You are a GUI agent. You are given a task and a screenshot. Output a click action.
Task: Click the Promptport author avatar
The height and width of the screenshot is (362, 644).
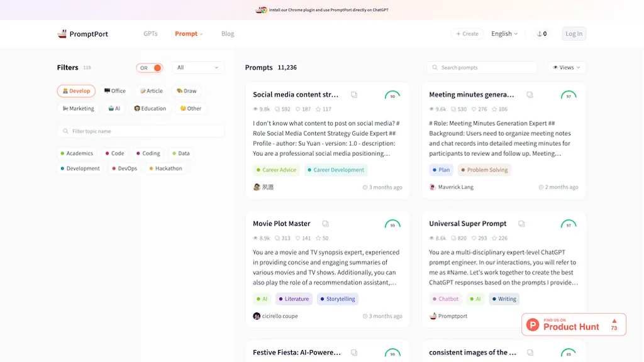tap(433, 316)
